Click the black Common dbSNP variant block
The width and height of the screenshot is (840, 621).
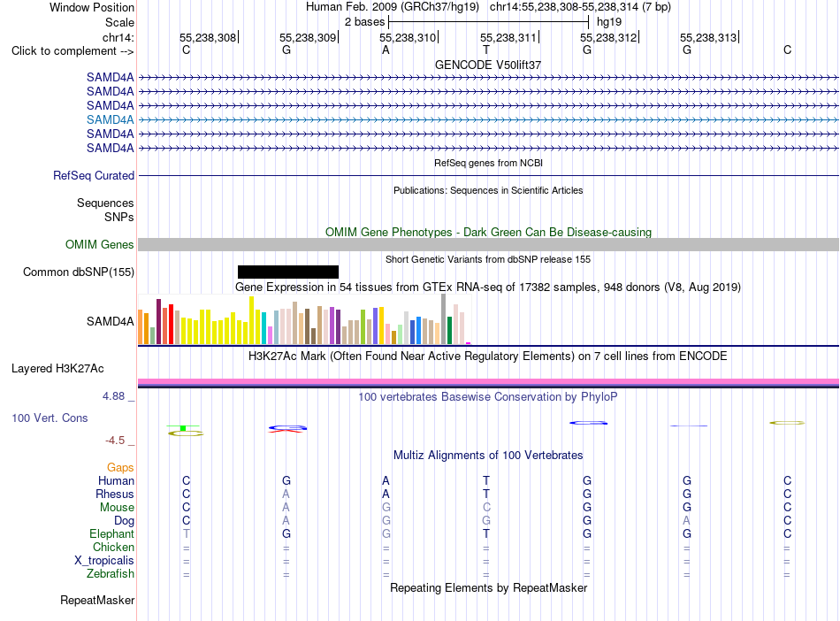coord(288,272)
